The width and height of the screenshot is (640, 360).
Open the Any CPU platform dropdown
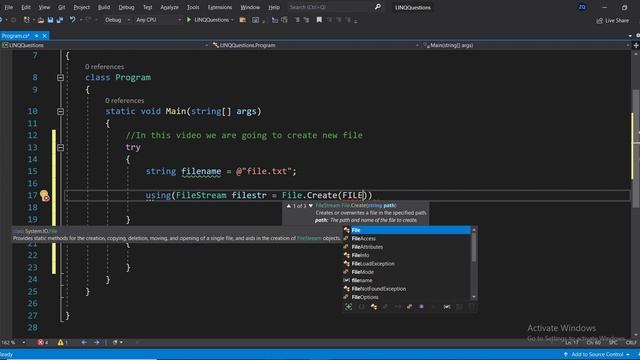pos(158,20)
